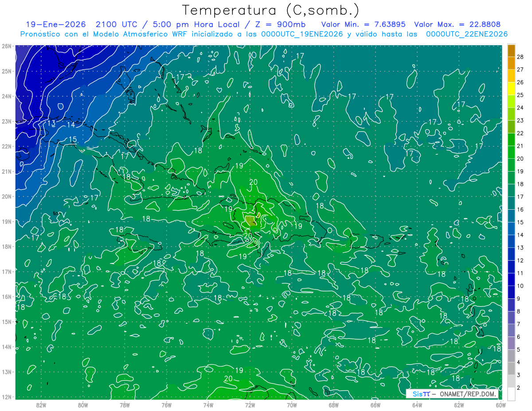
Task: Click latitude axis label '24N'
Action: (7, 96)
